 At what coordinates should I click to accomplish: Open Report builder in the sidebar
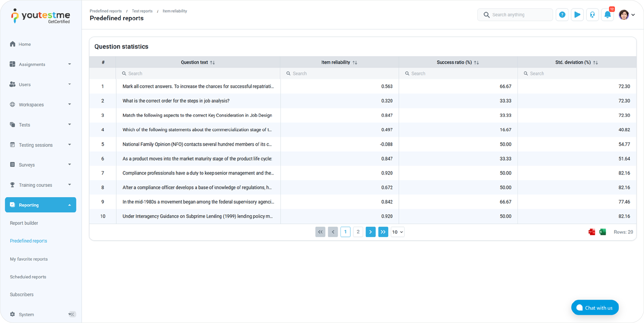coord(24,223)
